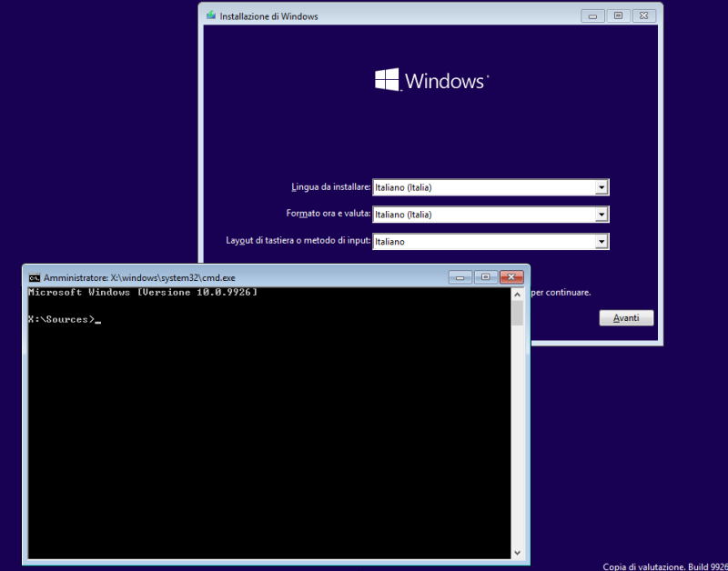Minimize the Command Prompt window

460,277
